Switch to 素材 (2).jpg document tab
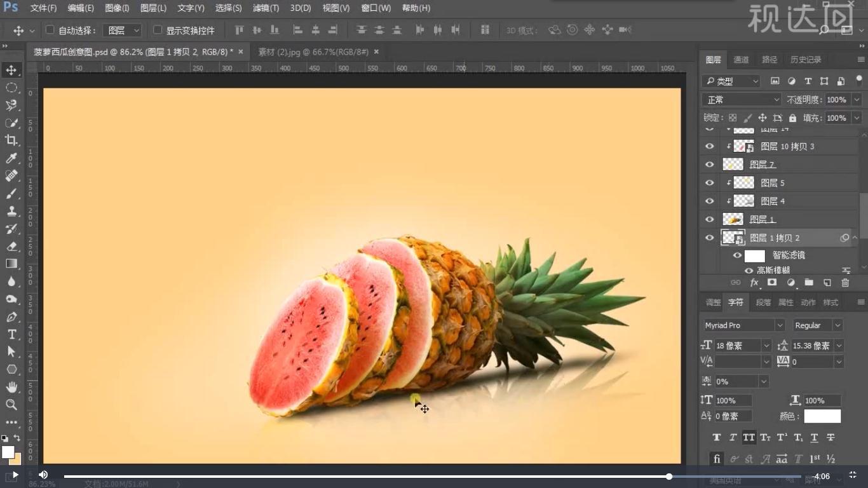868x488 pixels. (313, 52)
